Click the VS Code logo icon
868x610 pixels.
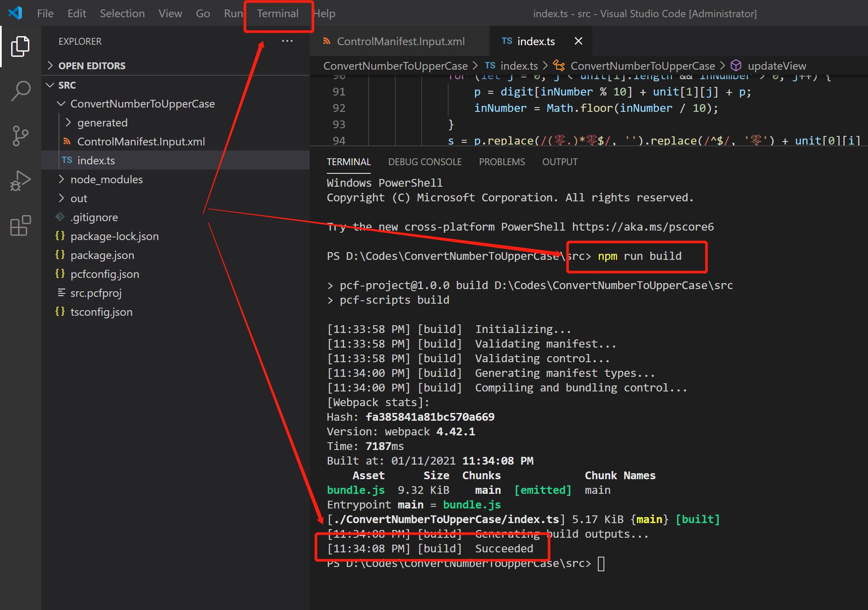(15, 13)
